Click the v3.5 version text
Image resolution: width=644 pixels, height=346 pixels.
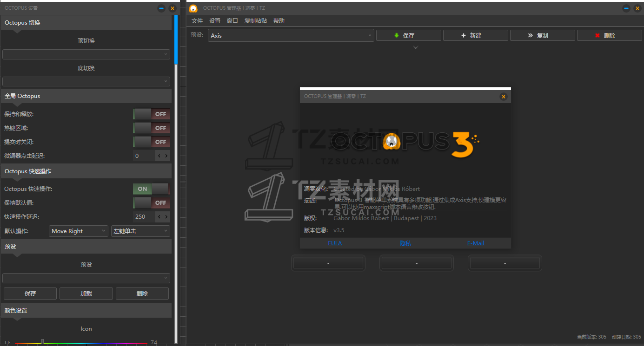pos(339,230)
